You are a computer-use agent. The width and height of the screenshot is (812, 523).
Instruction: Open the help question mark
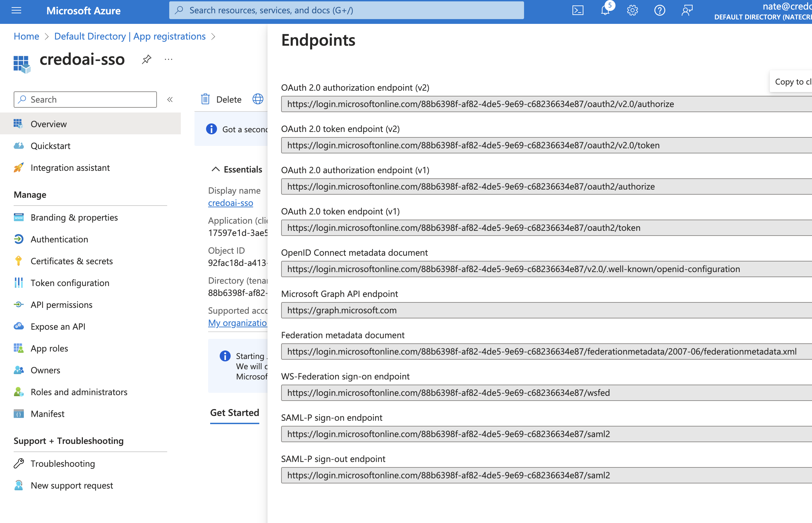point(659,11)
